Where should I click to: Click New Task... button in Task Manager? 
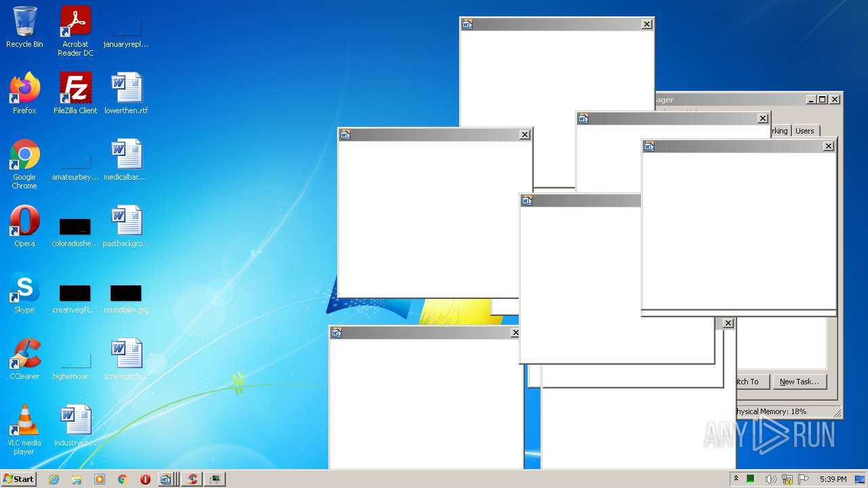tap(800, 382)
